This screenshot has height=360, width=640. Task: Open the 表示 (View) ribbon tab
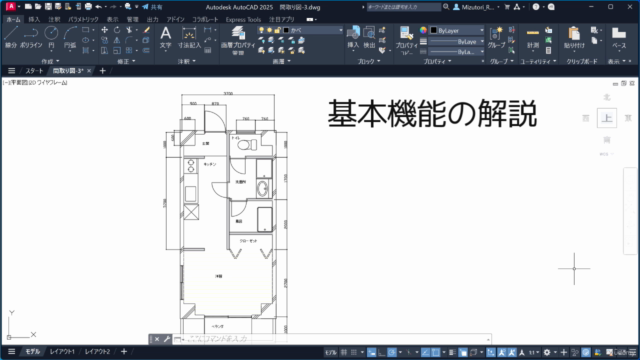112,19
